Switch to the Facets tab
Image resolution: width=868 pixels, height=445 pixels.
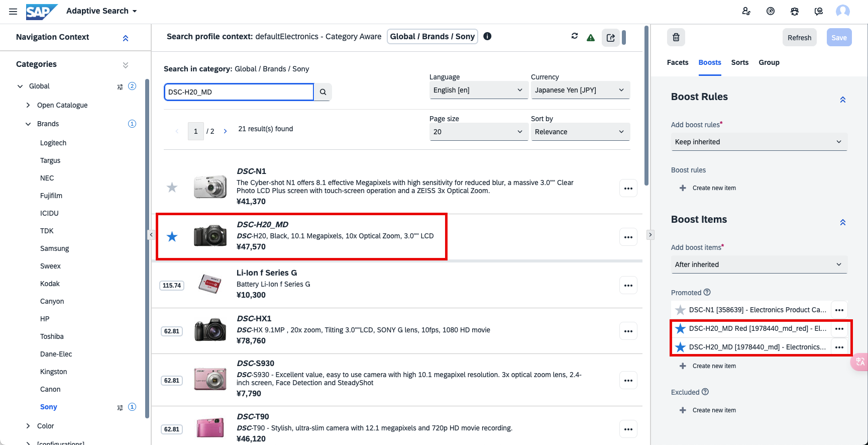pos(678,63)
